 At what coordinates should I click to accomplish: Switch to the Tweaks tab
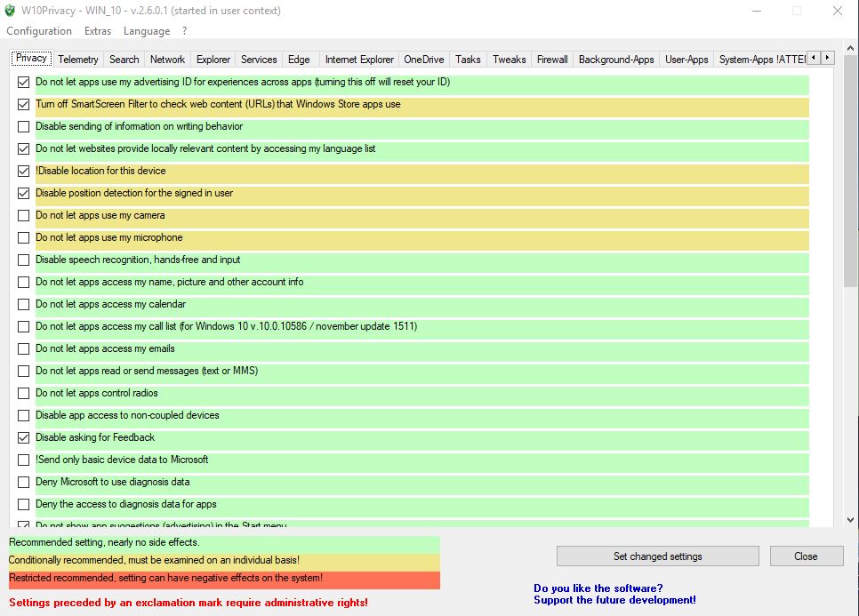click(x=509, y=60)
